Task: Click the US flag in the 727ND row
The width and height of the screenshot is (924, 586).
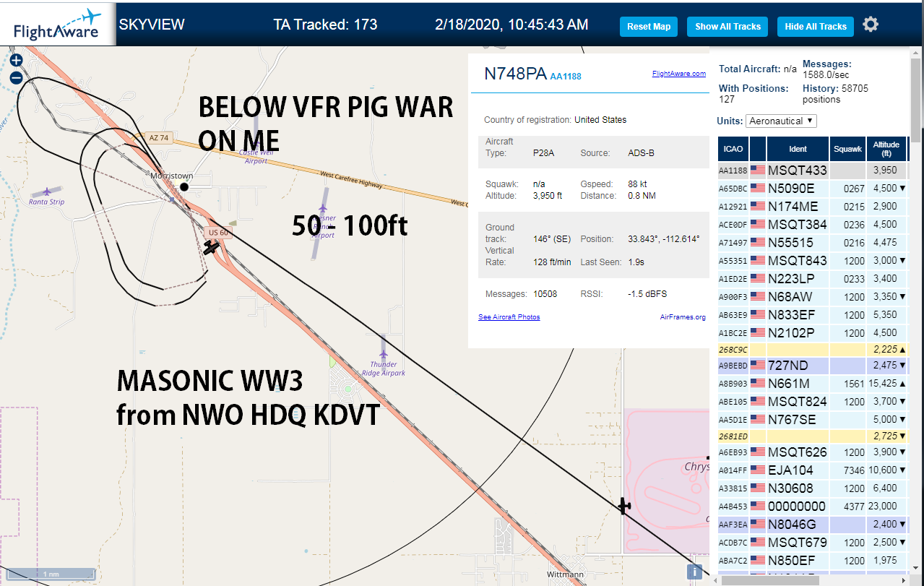Action: (758, 366)
